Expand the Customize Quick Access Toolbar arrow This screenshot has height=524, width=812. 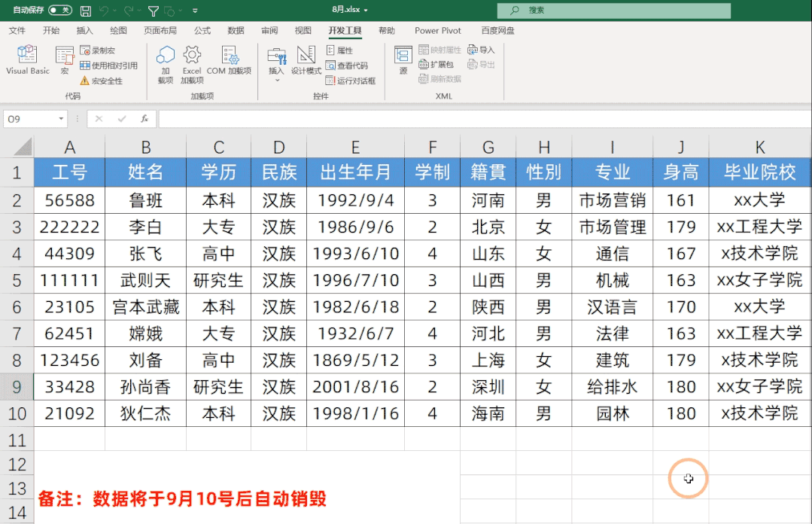(195, 11)
